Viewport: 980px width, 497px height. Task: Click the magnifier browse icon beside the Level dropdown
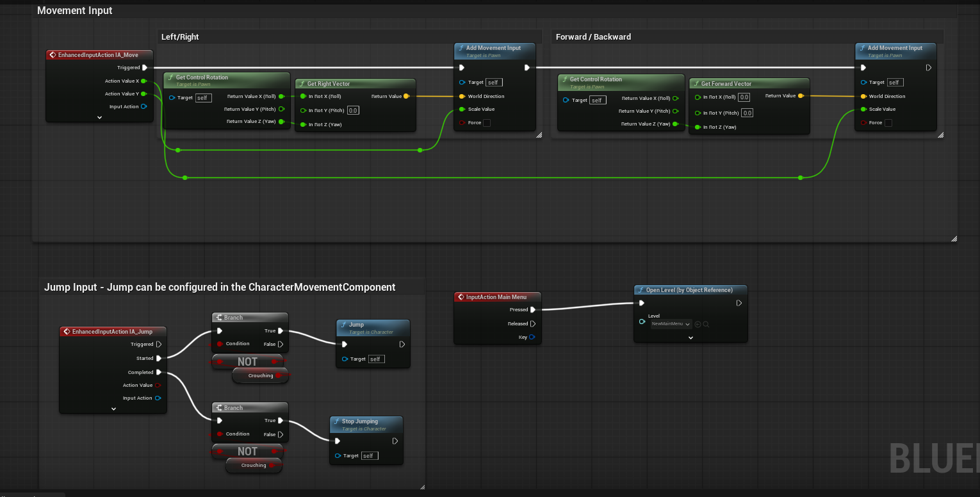tap(706, 325)
